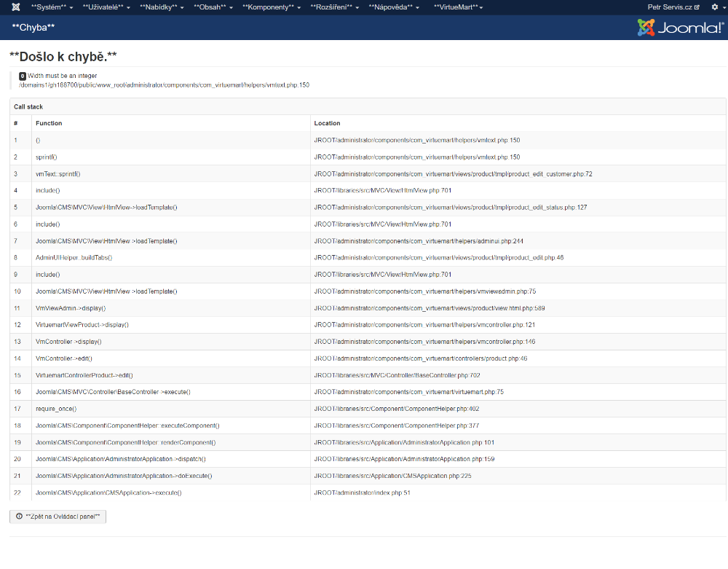Viewport: 728px width, 569px height.
Task: Click the Function column header
Action: click(49, 123)
